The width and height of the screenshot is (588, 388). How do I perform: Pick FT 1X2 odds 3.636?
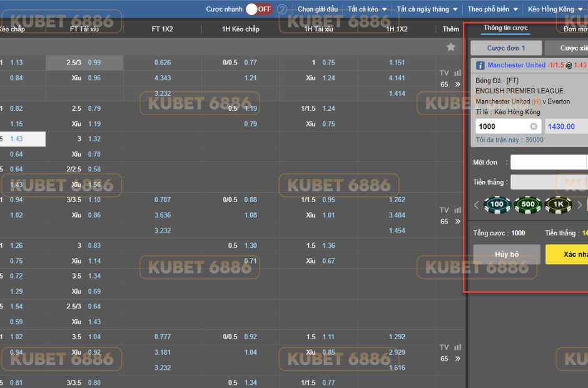(163, 215)
